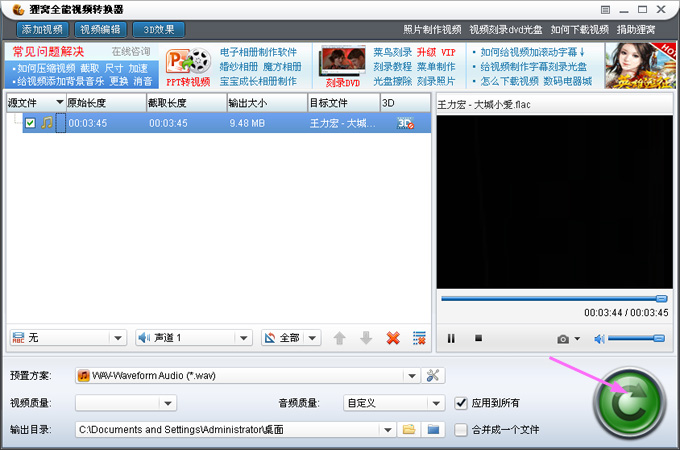
Task: Click the green convert start button
Action: [x=629, y=403]
